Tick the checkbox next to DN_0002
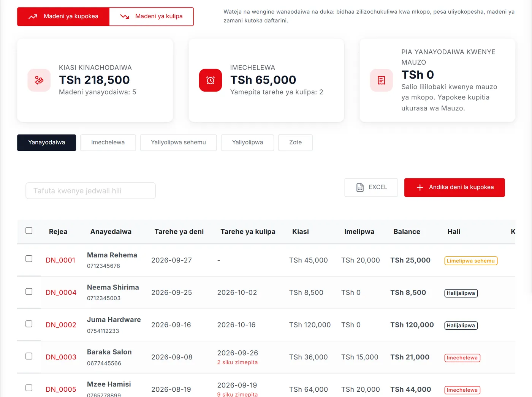Image resolution: width=532 pixels, height=397 pixels. [x=29, y=324]
